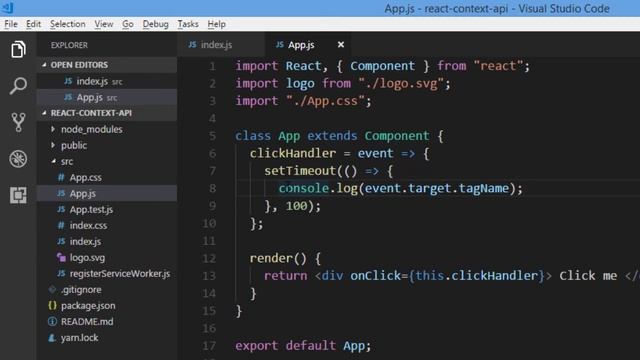Click the .gitignore file icon
This screenshot has width=640, height=360.
(52, 289)
